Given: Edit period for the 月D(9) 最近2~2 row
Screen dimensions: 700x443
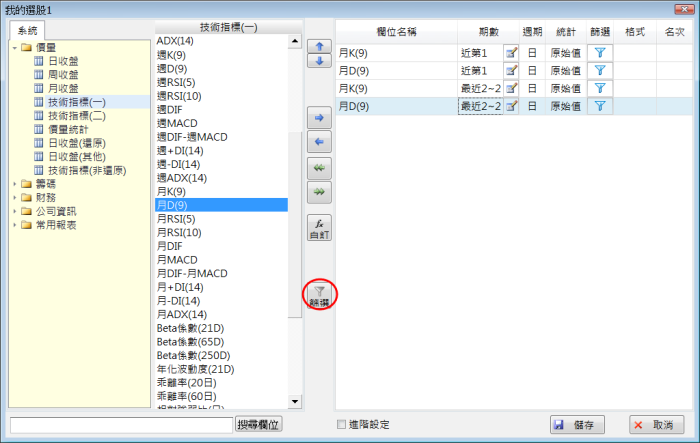Looking at the screenshot, I should 511,106.
